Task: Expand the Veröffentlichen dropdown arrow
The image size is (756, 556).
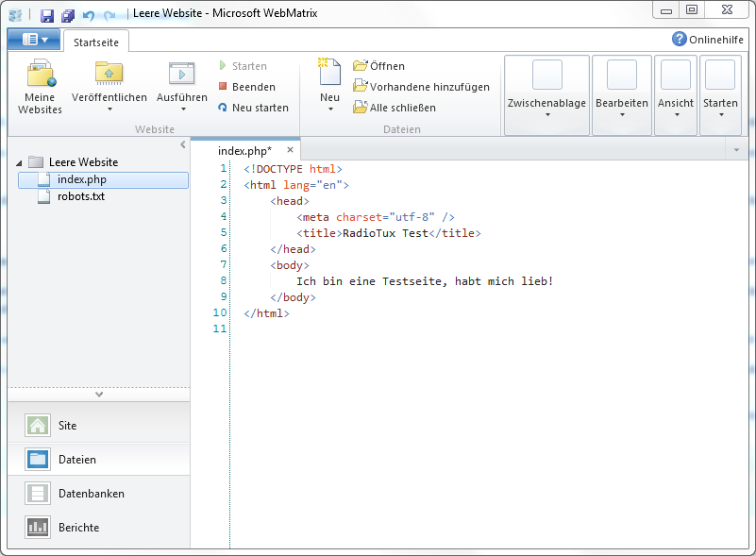Action: [109, 110]
